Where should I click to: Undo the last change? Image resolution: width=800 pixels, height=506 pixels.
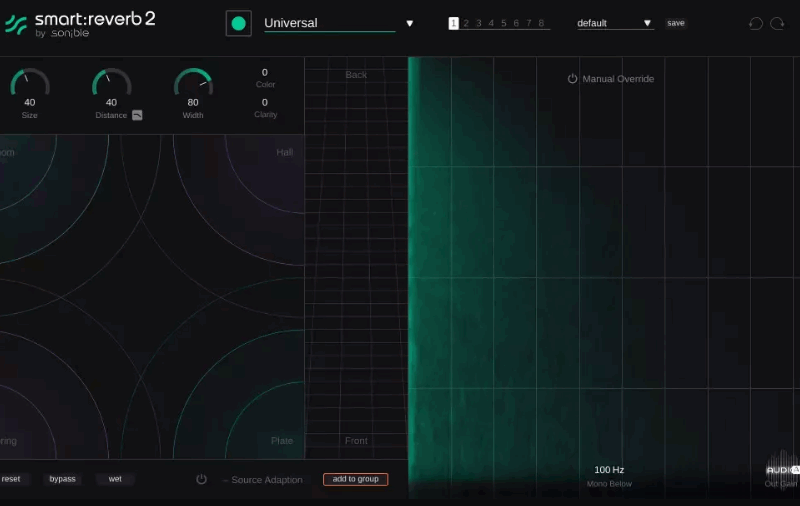(x=756, y=23)
